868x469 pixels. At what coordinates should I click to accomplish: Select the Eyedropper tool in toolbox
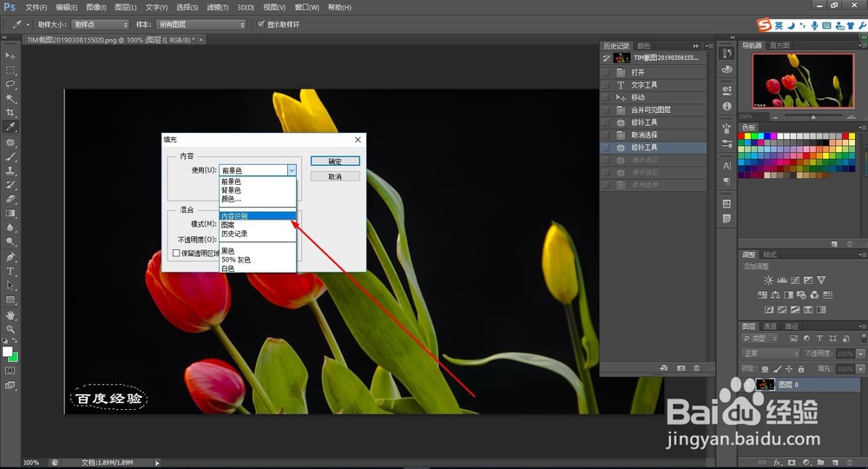pos(10,127)
